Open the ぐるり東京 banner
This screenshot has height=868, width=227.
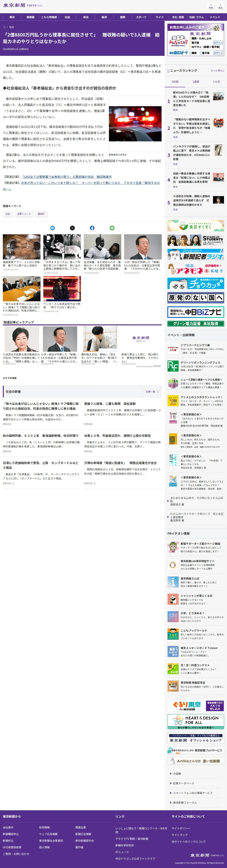click(196, 706)
